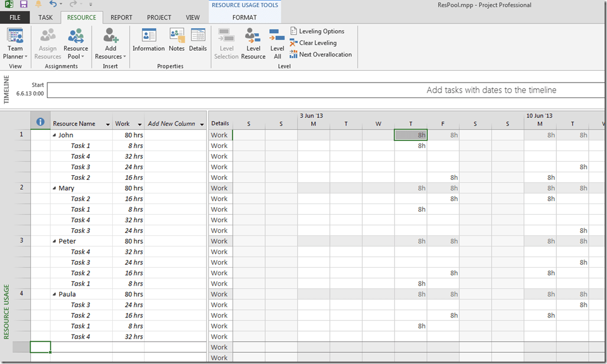Click the Save icon in title bar

pyautogui.click(x=24, y=4)
